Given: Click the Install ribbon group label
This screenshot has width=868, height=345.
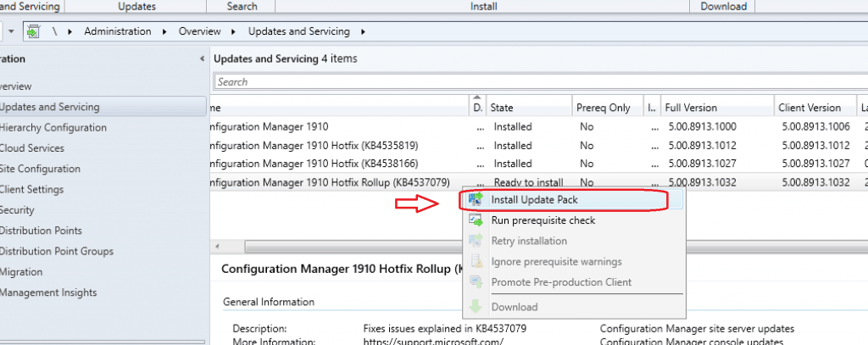Looking at the screenshot, I should point(484,7).
